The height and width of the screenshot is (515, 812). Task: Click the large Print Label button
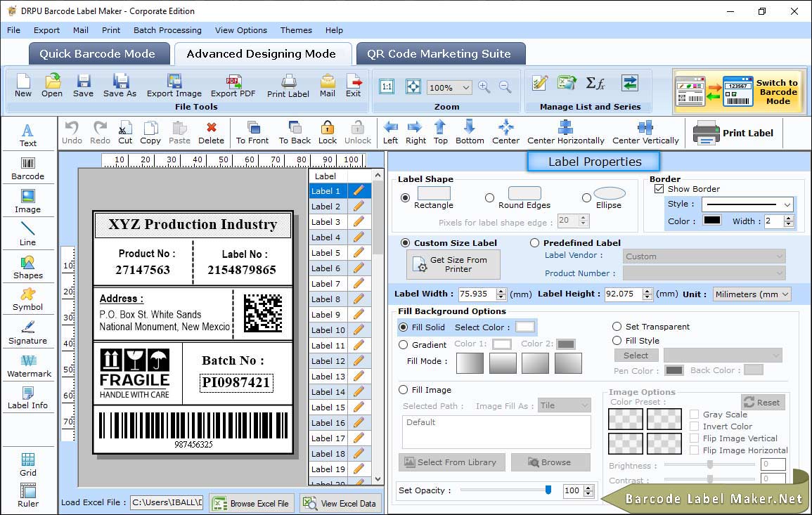point(733,133)
